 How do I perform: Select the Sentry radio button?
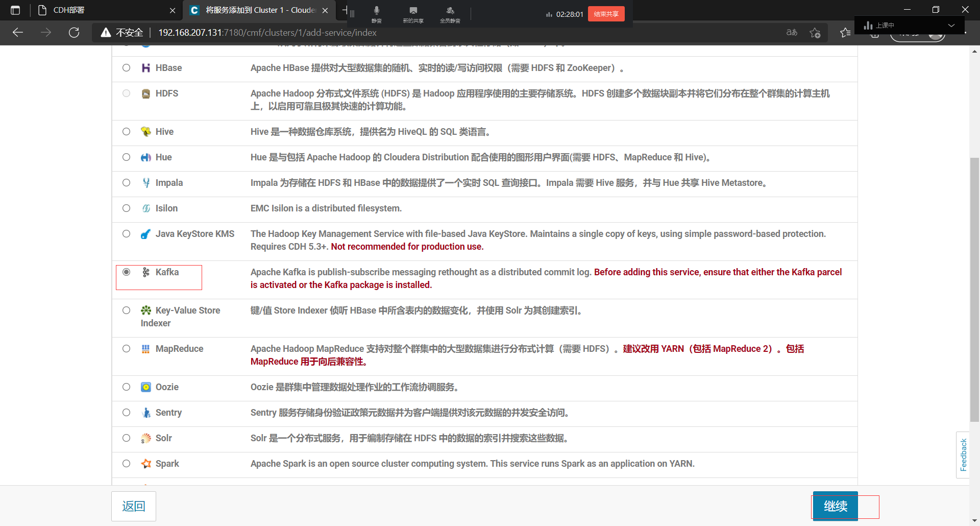coord(127,413)
